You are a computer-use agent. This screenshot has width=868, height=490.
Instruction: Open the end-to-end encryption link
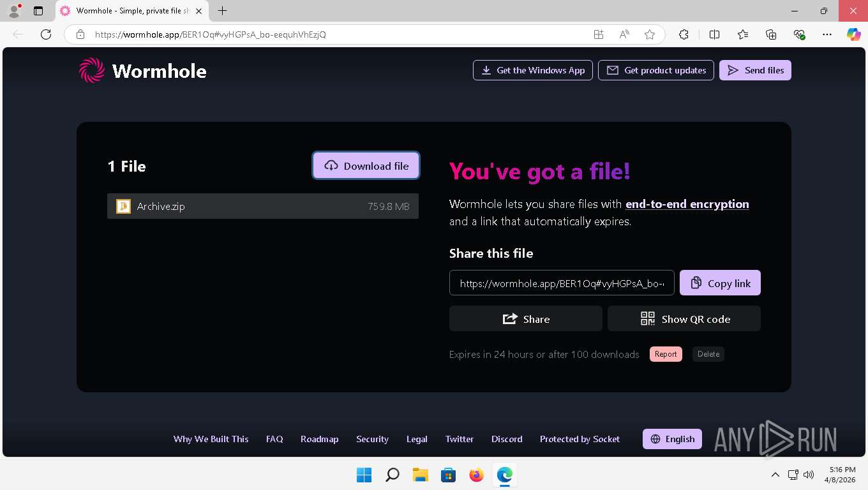click(x=687, y=204)
